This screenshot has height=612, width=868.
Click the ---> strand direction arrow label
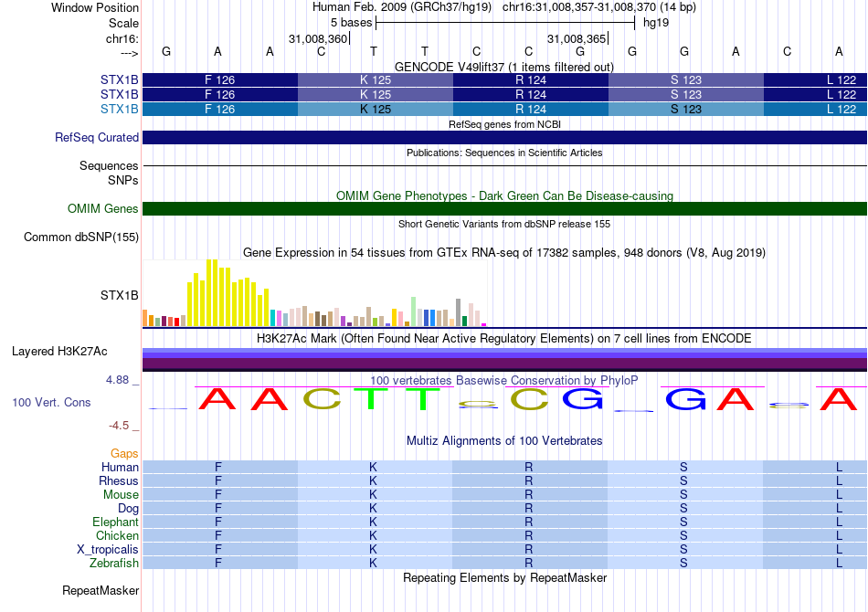(130, 53)
